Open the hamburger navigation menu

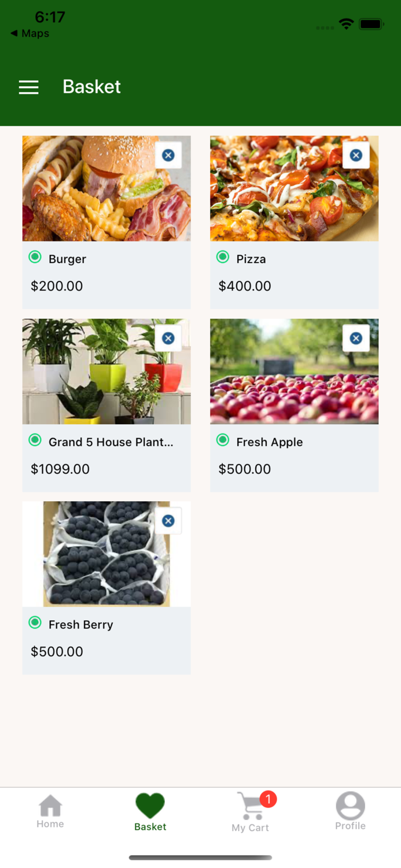pos(28,87)
